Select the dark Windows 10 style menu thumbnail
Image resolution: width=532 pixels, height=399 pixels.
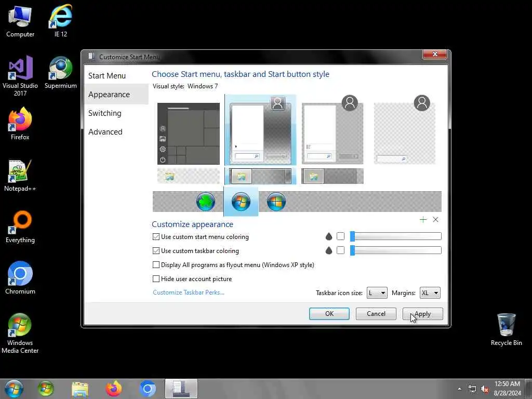[x=188, y=134]
